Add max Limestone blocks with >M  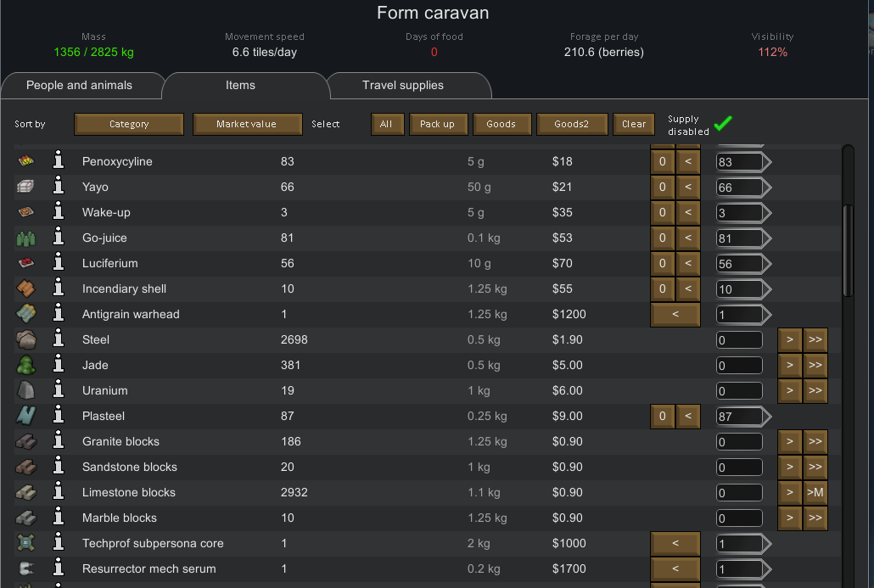[x=815, y=492]
